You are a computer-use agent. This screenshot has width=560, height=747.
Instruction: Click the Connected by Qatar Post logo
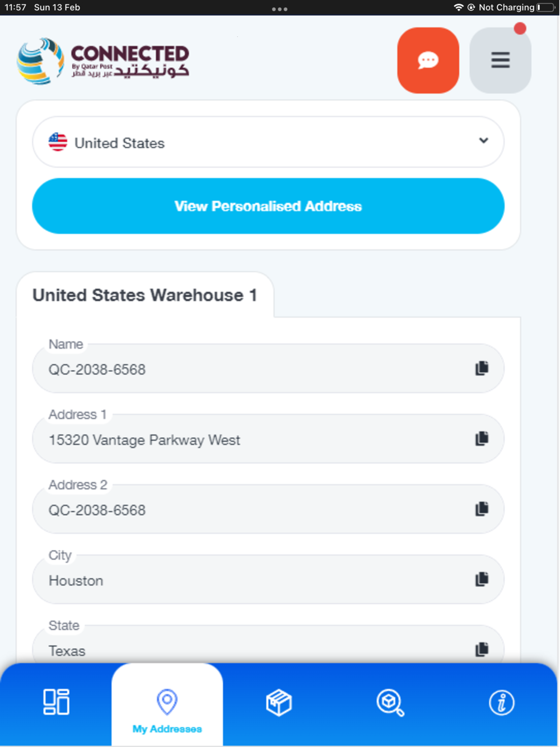point(103,61)
